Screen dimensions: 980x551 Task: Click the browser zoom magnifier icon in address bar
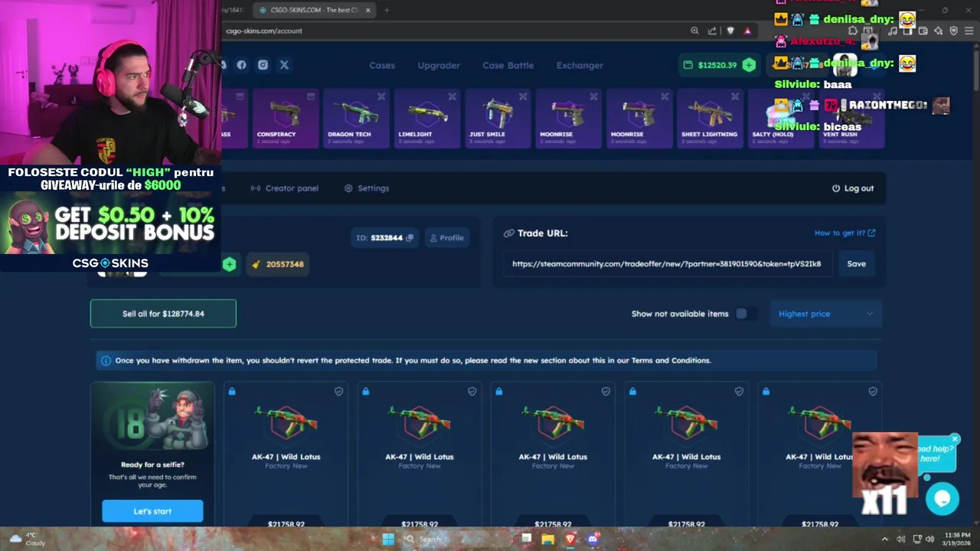tap(694, 31)
